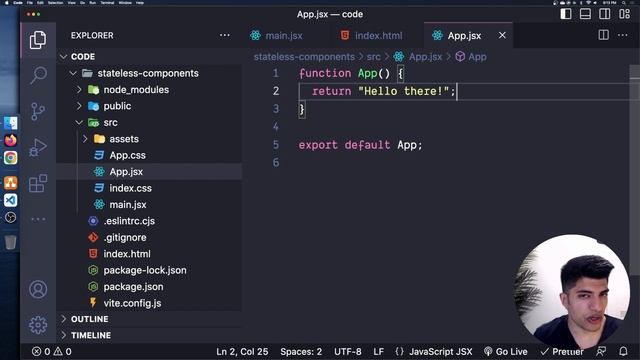Image resolution: width=640 pixels, height=360 pixels.
Task: Click line number 5 in gutter
Action: (276, 145)
